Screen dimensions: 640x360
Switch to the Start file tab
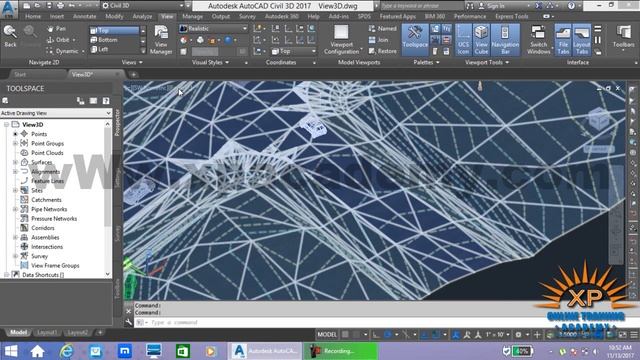(20, 74)
